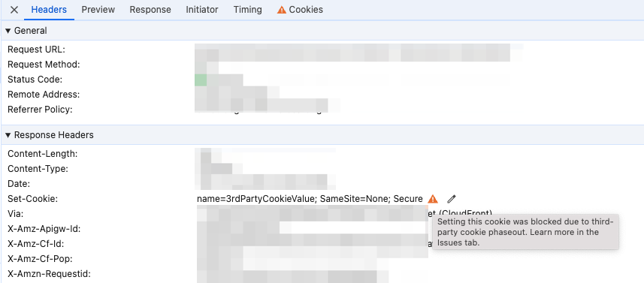Select the Initiator tab
Viewport: 644px width, 283px height.
(202, 10)
